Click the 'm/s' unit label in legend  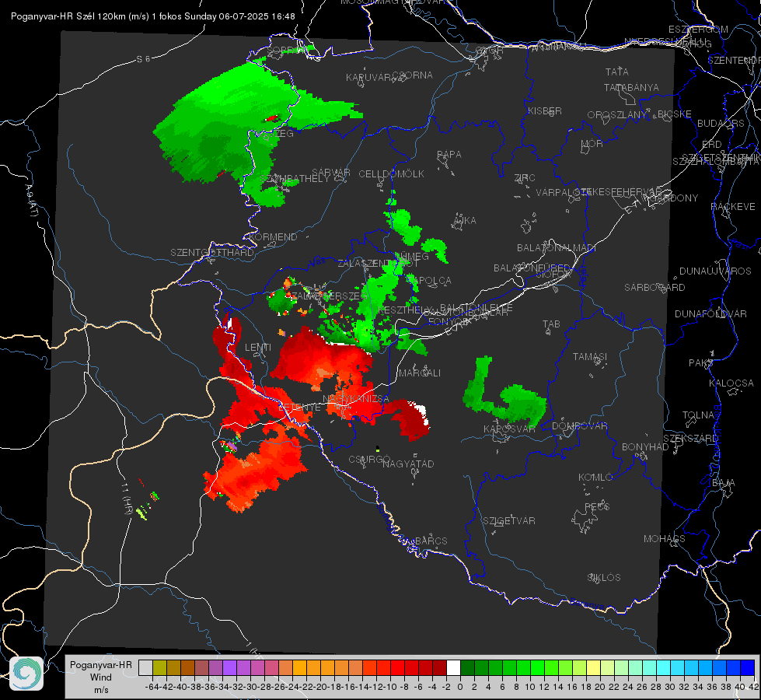101,690
